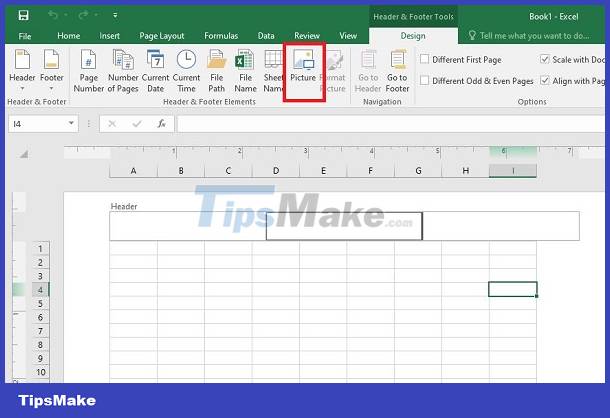
Task: Enable Different Odd & Even Pages checkbox
Action: [x=425, y=81]
